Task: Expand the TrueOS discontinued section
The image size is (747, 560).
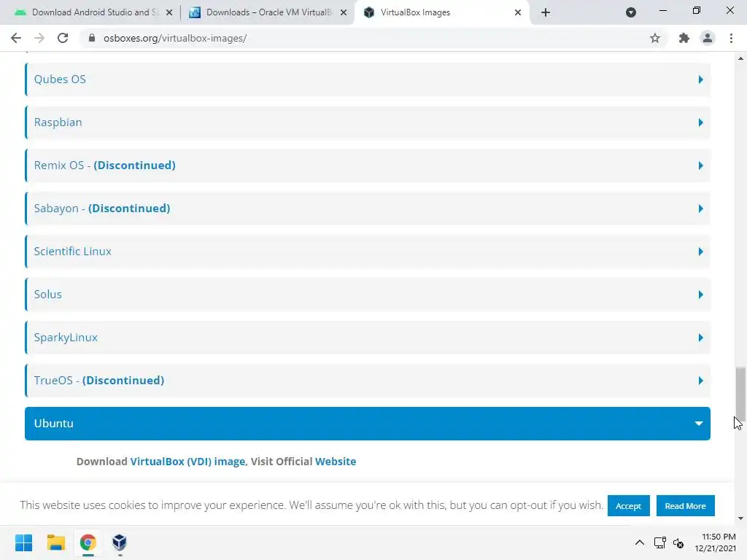Action: tap(368, 380)
